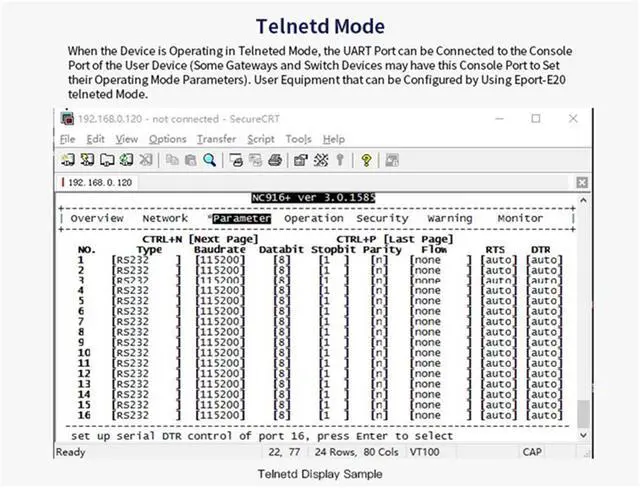The width and height of the screenshot is (640, 488).
Task: Click port 12 parity n value
Action: [x=379, y=374]
